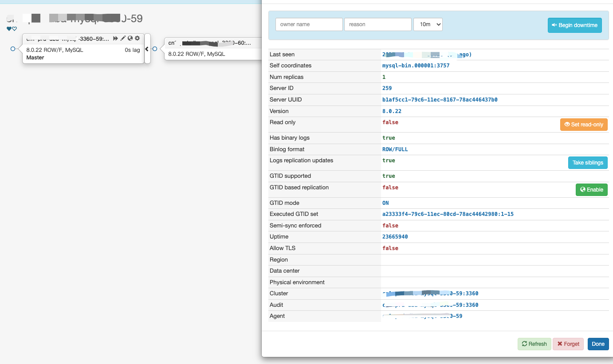
Task: Select the replica node card ending in 60
Action: [213, 49]
